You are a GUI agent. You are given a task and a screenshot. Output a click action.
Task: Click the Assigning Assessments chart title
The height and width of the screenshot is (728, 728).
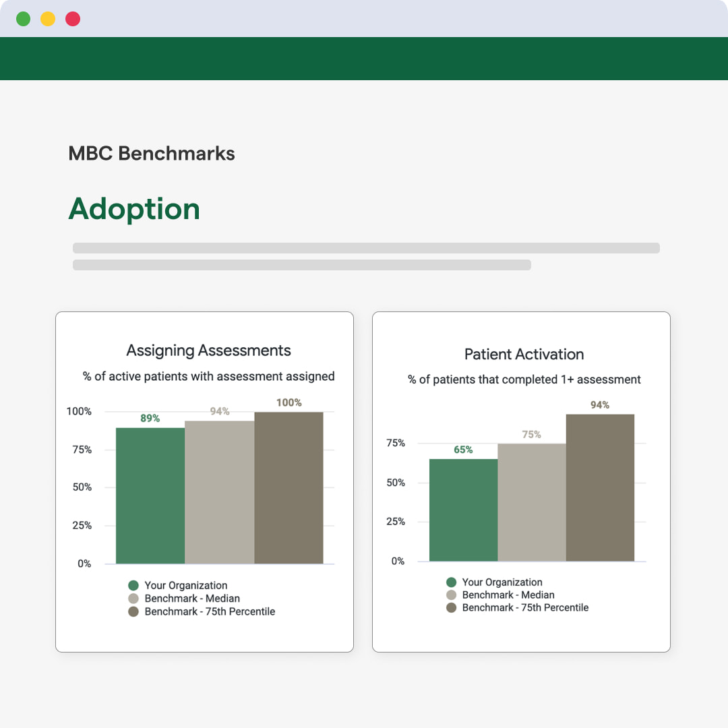[208, 351]
